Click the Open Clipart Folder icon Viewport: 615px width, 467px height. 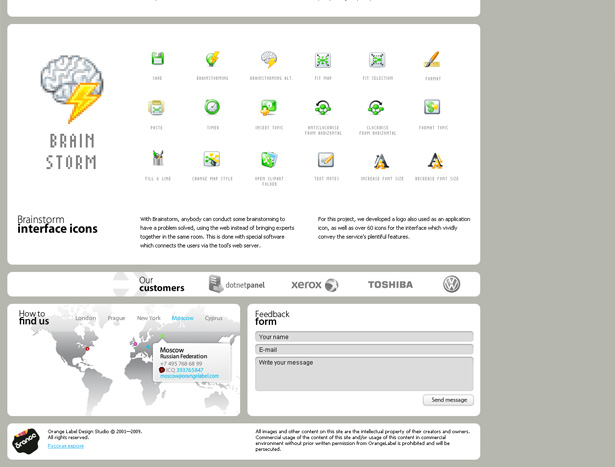269,160
